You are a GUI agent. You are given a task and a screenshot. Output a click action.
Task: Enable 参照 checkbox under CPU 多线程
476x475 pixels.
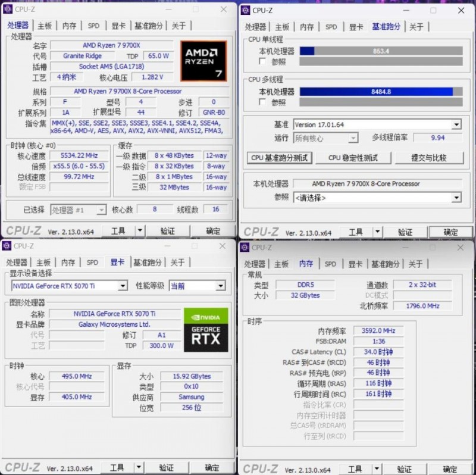click(x=262, y=102)
